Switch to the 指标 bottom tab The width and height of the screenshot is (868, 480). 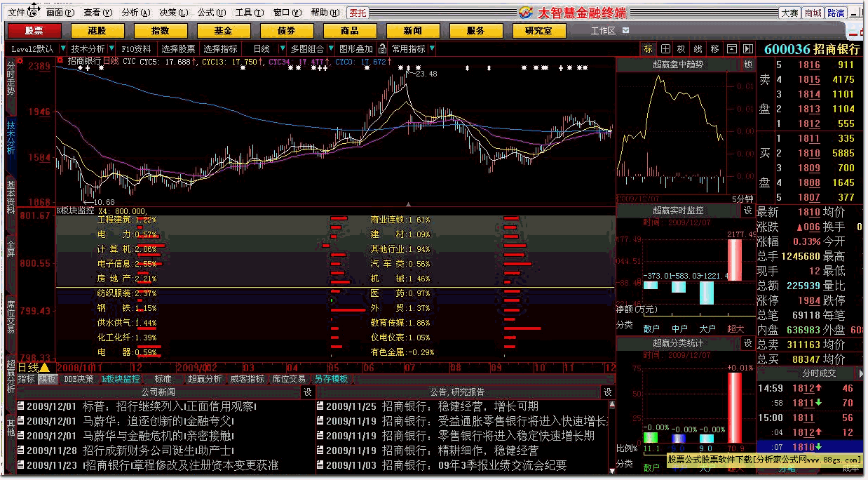(x=26, y=379)
